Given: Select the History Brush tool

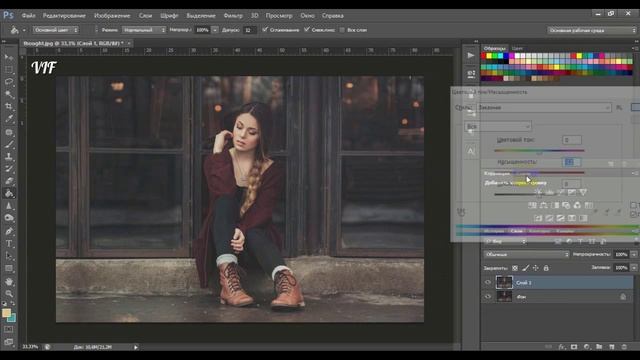Looking at the screenshot, I should point(9,169).
